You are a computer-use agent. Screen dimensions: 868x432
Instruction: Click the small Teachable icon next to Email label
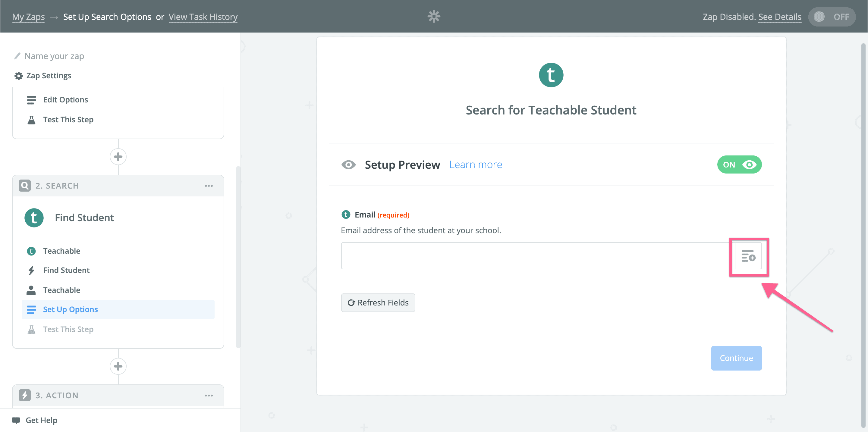(346, 214)
